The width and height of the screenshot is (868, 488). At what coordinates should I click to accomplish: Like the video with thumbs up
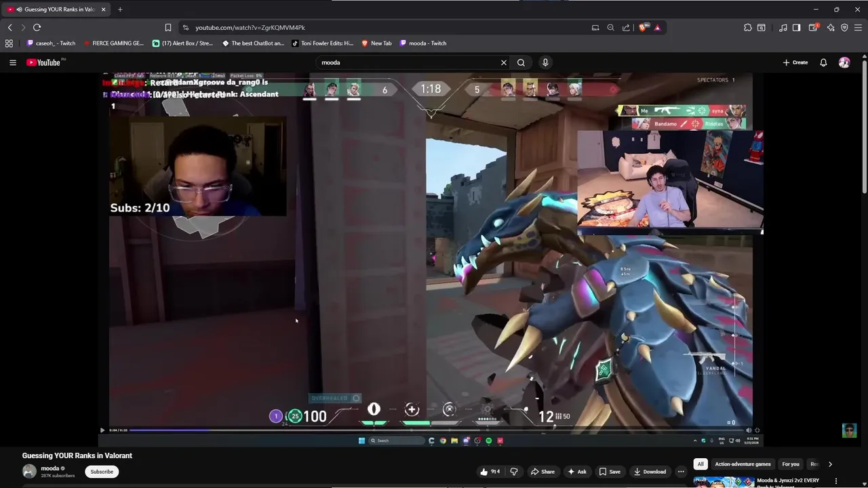coord(490,472)
